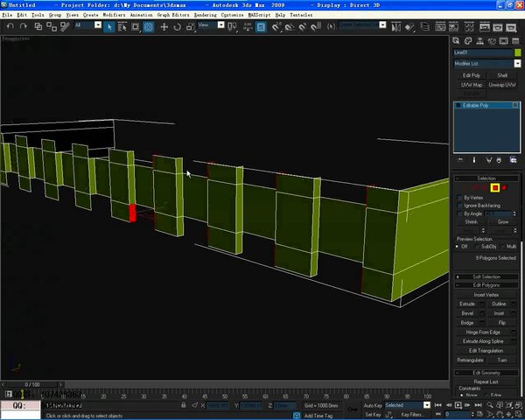Viewport: 525px width, 420px height.
Task: Click the Play Animation button
Action: tap(458, 405)
